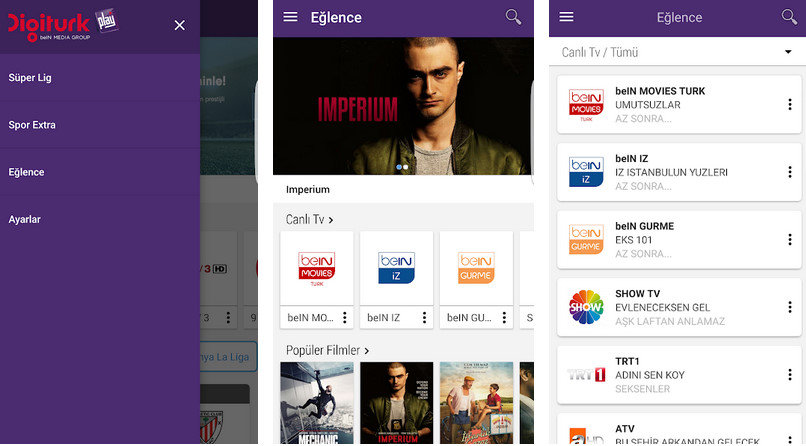Open hamburger menu on channel list screen
806x446 pixels.
point(566,17)
